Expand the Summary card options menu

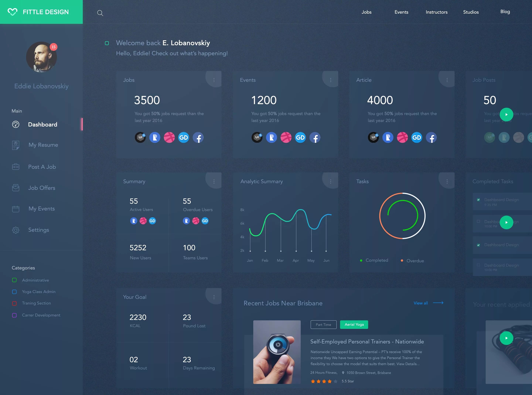tap(214, 181)
